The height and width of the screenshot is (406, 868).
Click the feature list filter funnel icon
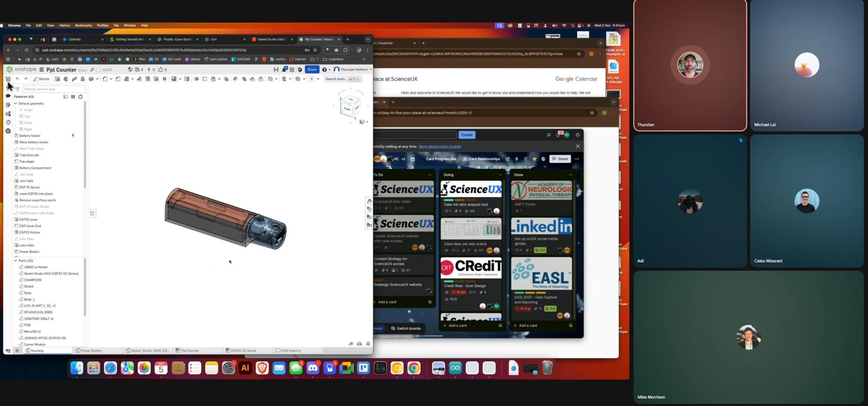pyautogui.click(x=18, y=89)
